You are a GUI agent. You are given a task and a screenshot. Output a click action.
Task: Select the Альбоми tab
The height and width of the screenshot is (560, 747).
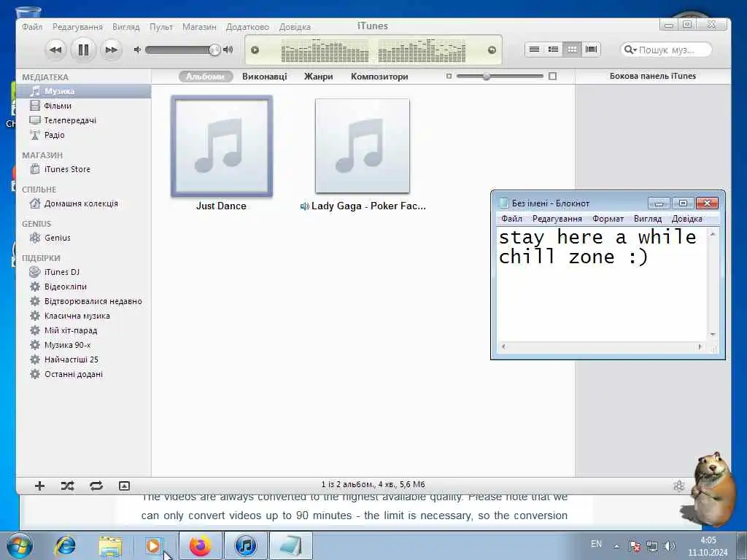pos(205,76)
